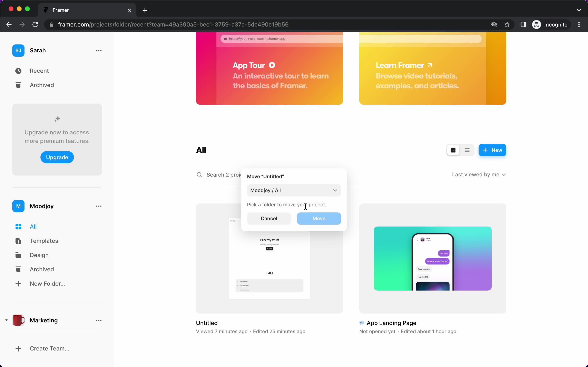Click the Archived folder icon under Sarah
The image size is (588, 367).
click(18, 85)
